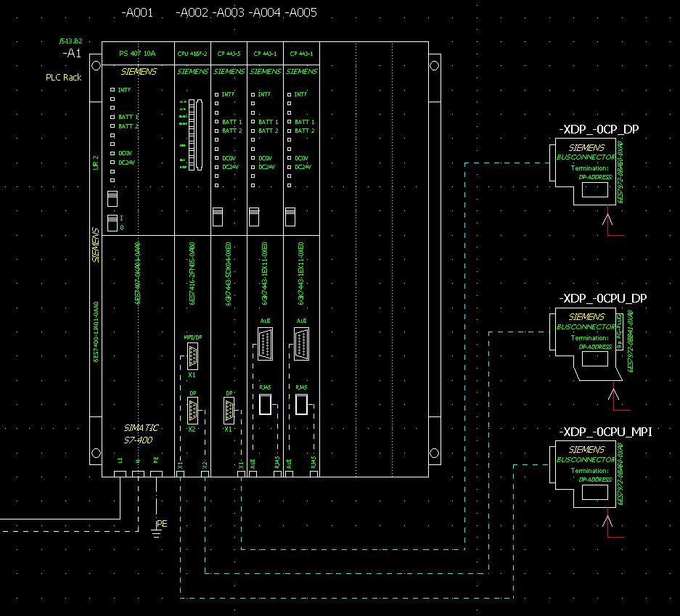Select the PLC Rack label
Image resolution: width=680 pixels, height=616 pixels.
[x=64, y=77]
